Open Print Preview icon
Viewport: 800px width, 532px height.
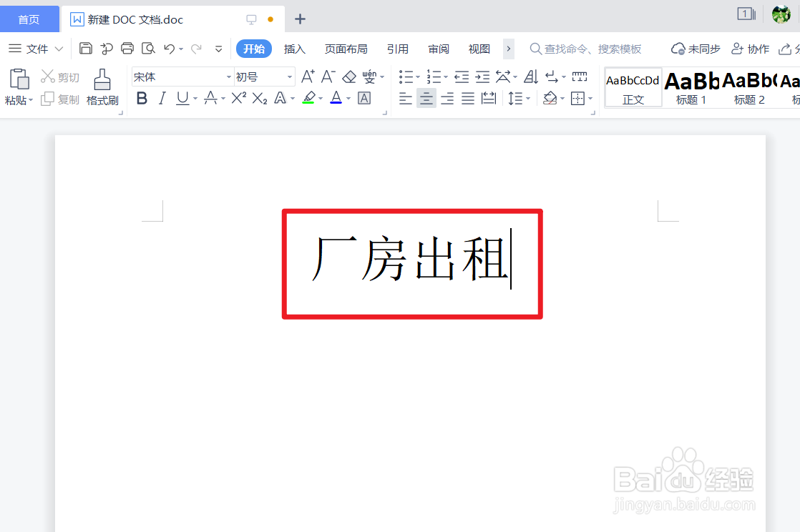(148, 49)
